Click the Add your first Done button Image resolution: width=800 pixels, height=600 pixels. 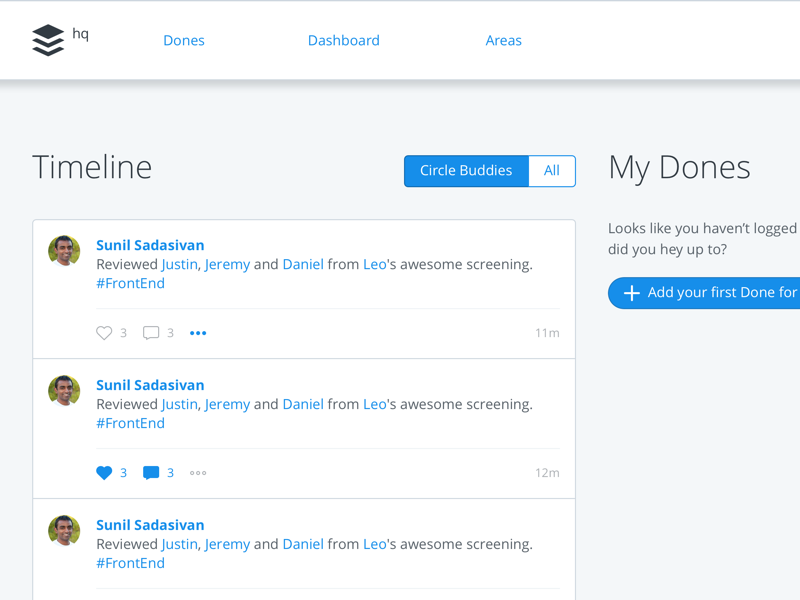click(710, 293)
